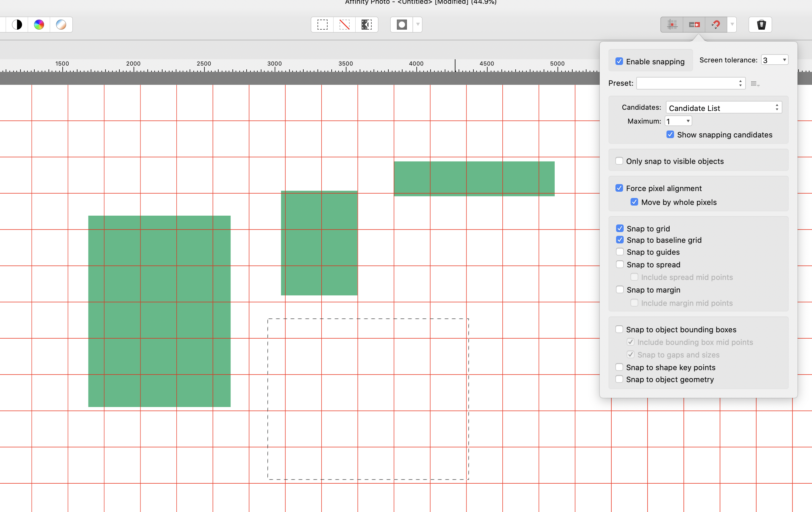Click the red snapping magnet icon
The width and height of the screenshot is (812, 512).
pyautogui.click(x=716, y=25)
